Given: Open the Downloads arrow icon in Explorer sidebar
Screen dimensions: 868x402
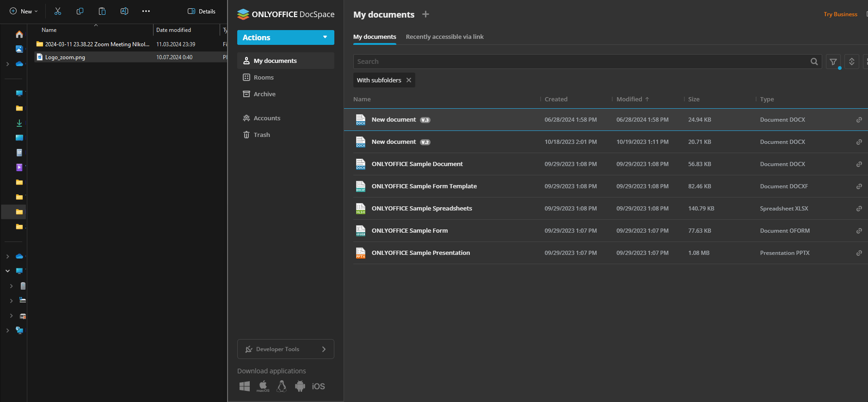Looking at the screenshot, I should pos(19,123).
